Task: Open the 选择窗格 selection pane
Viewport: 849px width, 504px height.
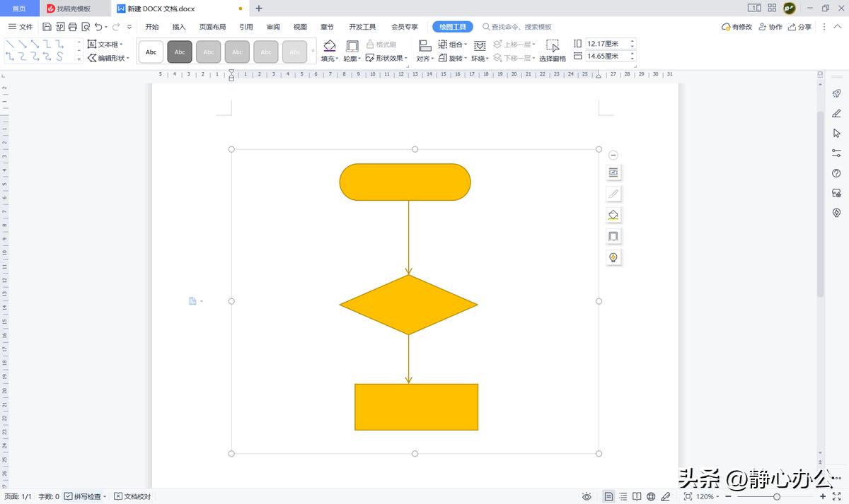Action: point(552,51)
